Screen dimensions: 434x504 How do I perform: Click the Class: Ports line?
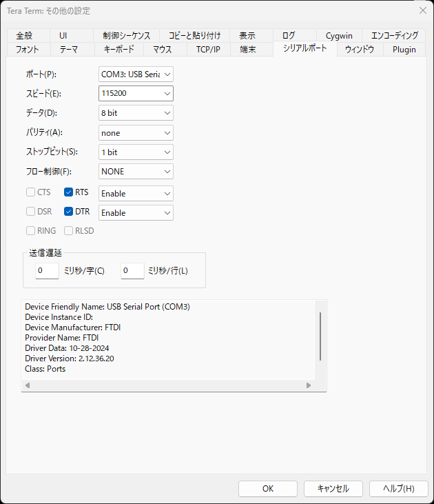[x=45, y=369]
